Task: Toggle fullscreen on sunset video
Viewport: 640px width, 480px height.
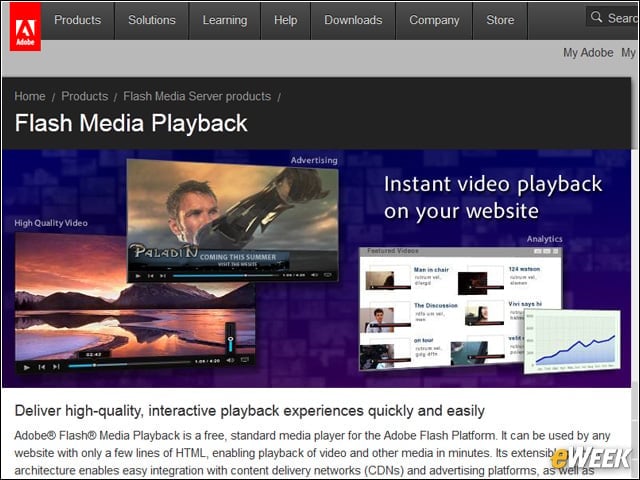Action: point(245,360)
